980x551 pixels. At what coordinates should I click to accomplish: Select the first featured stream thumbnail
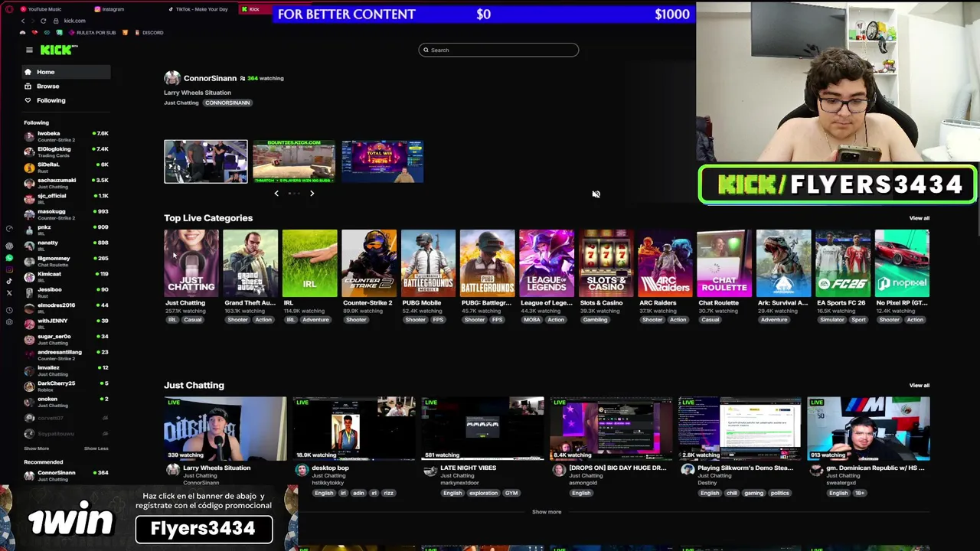[x=206, y=161]
